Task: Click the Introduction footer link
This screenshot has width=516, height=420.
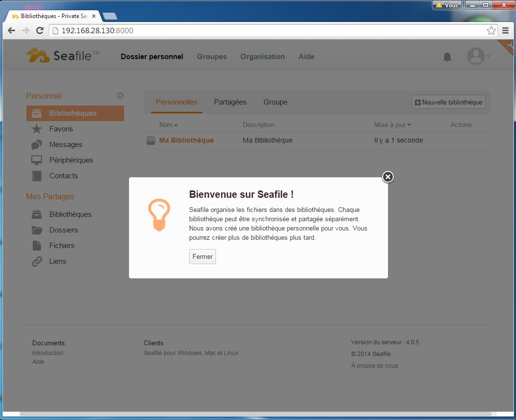Action: (48, 353)
